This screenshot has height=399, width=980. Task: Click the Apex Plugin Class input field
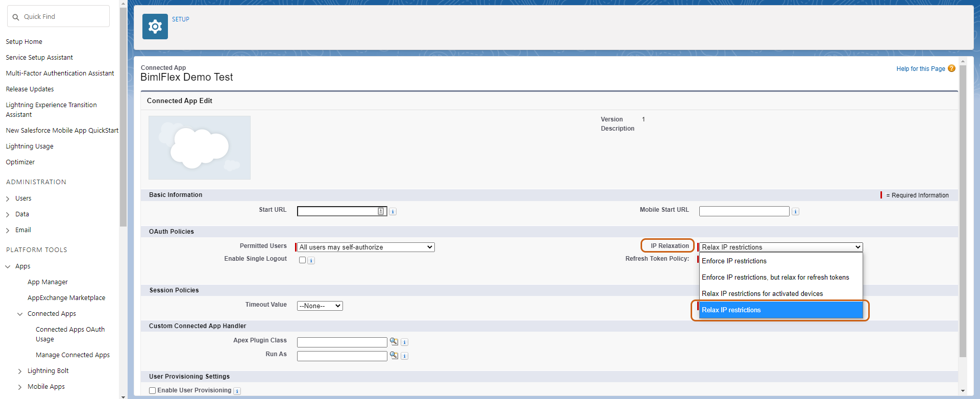[x=342, y=342]
